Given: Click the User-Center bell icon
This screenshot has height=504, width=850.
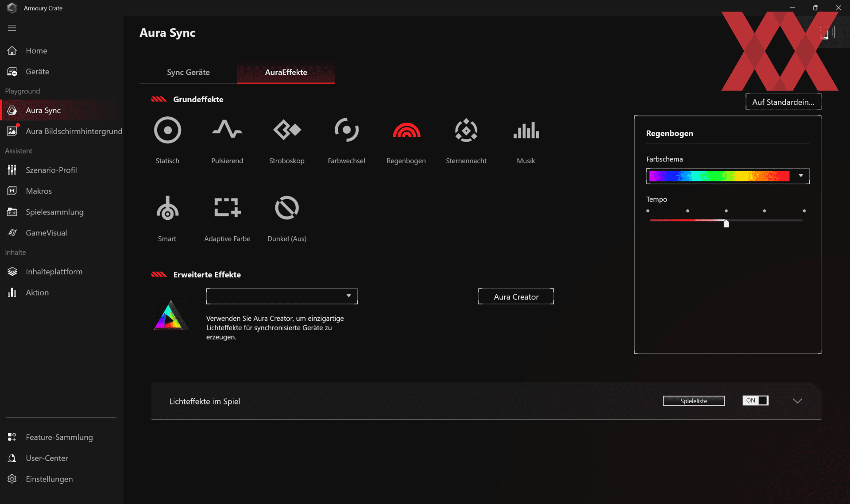Looking at the screenshot, I should 12,458.
